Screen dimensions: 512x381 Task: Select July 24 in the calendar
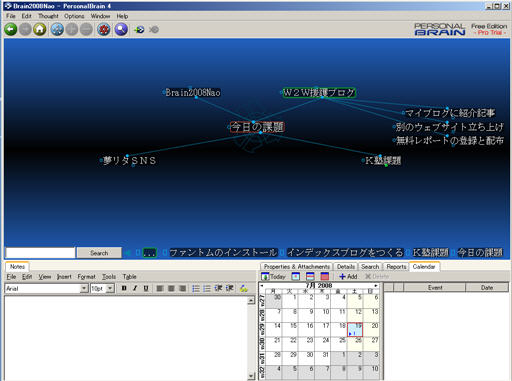pos(323,344)
